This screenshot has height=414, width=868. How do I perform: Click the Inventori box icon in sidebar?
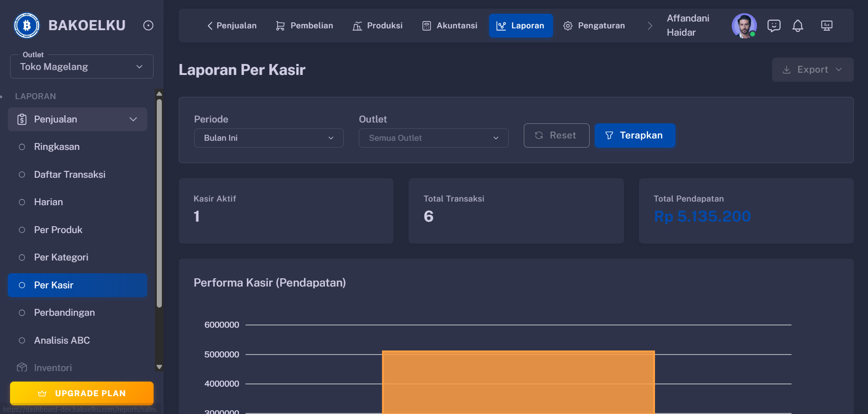22,367
